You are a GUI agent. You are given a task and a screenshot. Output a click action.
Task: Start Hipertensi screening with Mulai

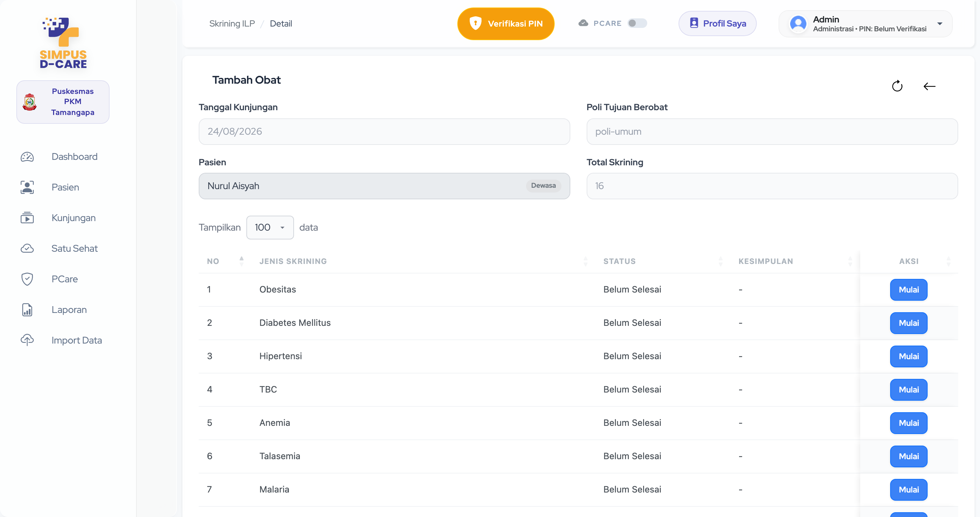coord(909,356)
